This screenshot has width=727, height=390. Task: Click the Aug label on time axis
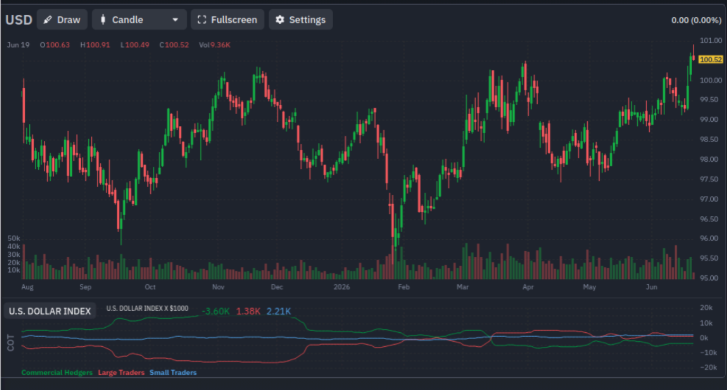point(27,287)
